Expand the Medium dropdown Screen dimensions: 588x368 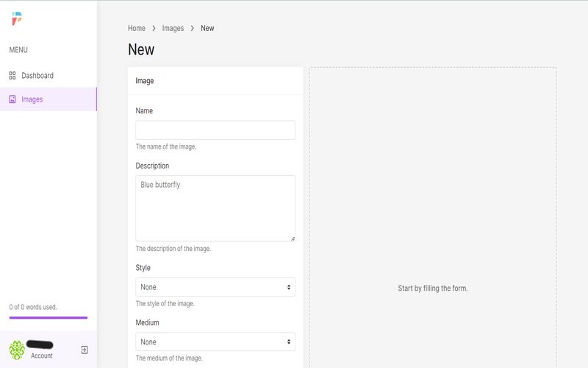(x=215, y=342)
